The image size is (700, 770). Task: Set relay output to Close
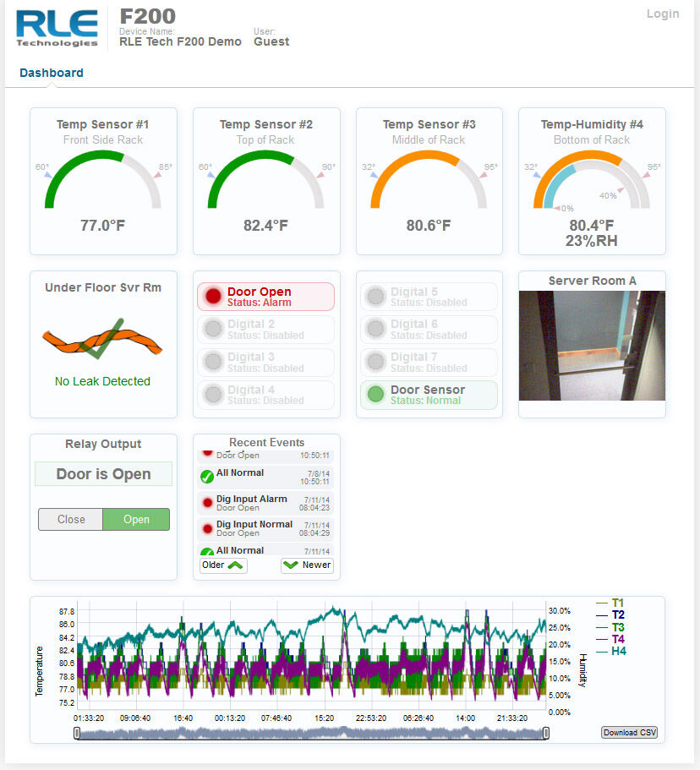pyautogui.click(x=71, y=519)
